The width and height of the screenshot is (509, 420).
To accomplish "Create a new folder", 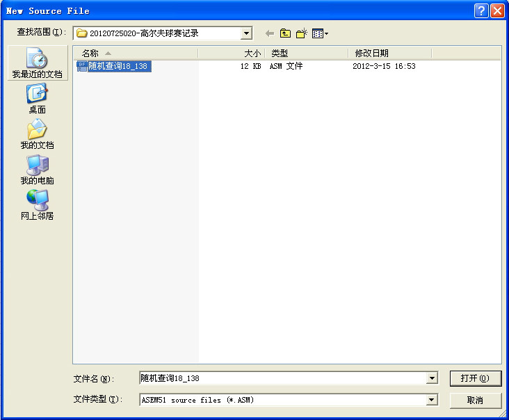I will (301, 33).
